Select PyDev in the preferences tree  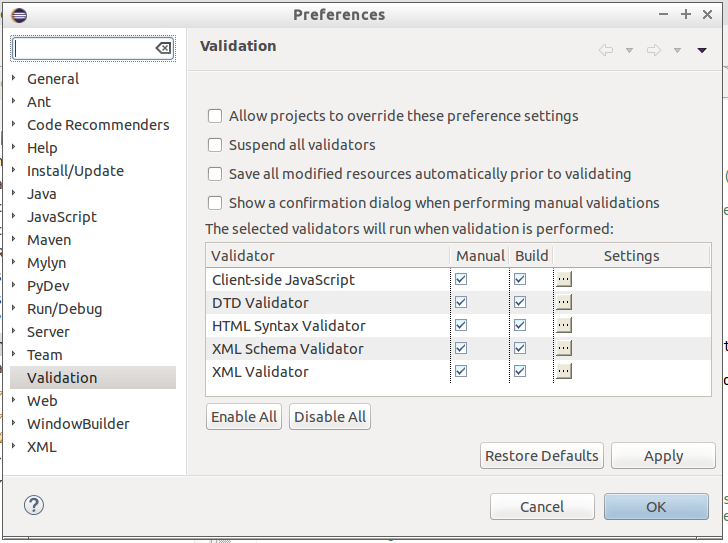48,286
